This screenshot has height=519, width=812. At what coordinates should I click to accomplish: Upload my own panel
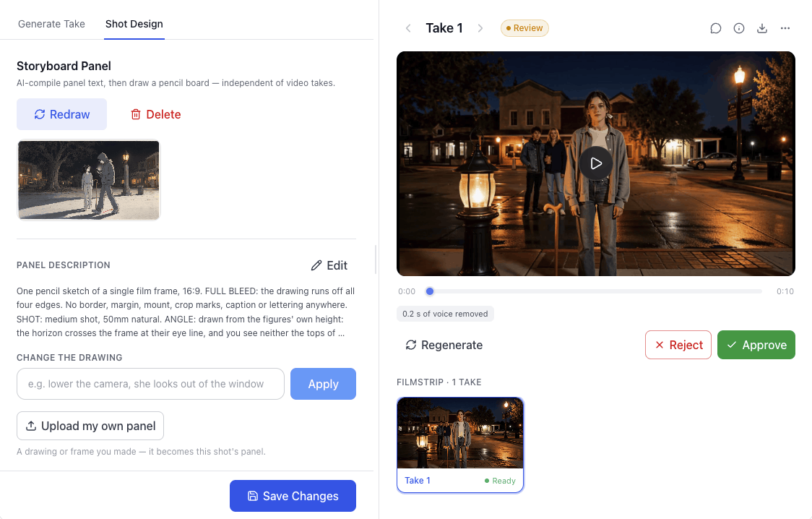point(90,426)
